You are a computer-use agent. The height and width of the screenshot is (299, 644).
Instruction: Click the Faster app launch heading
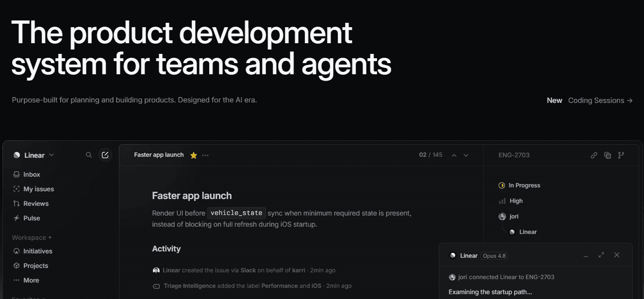[192, 196]
